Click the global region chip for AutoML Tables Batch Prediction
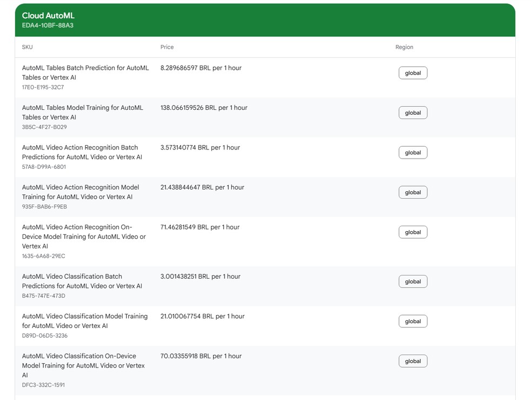 point(413,73)
